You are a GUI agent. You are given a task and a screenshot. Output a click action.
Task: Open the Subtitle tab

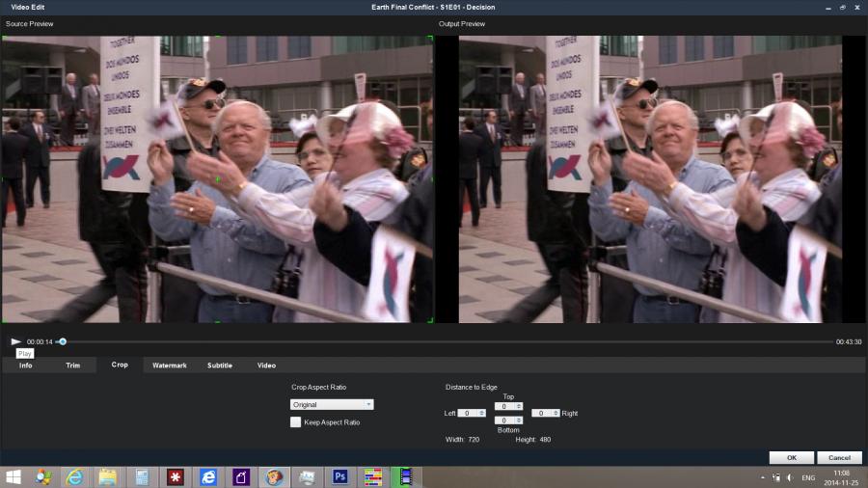tap(220, 366)
